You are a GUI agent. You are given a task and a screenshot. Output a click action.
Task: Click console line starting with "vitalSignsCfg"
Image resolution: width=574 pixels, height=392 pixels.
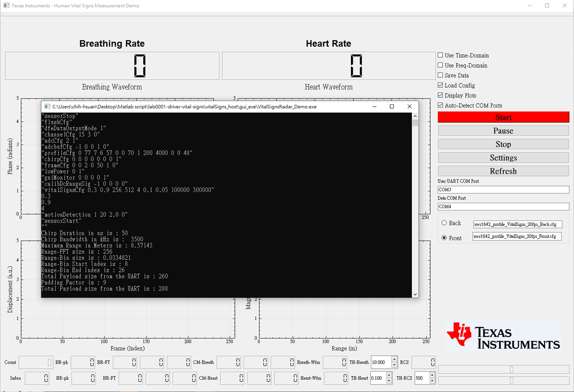tap(128, 190)
